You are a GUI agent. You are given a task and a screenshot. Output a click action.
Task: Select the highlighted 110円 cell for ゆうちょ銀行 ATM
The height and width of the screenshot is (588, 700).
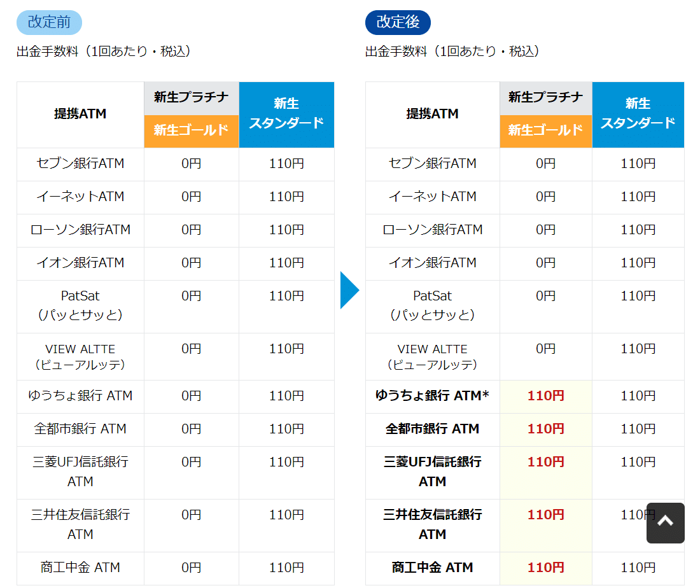coord(545,396)
